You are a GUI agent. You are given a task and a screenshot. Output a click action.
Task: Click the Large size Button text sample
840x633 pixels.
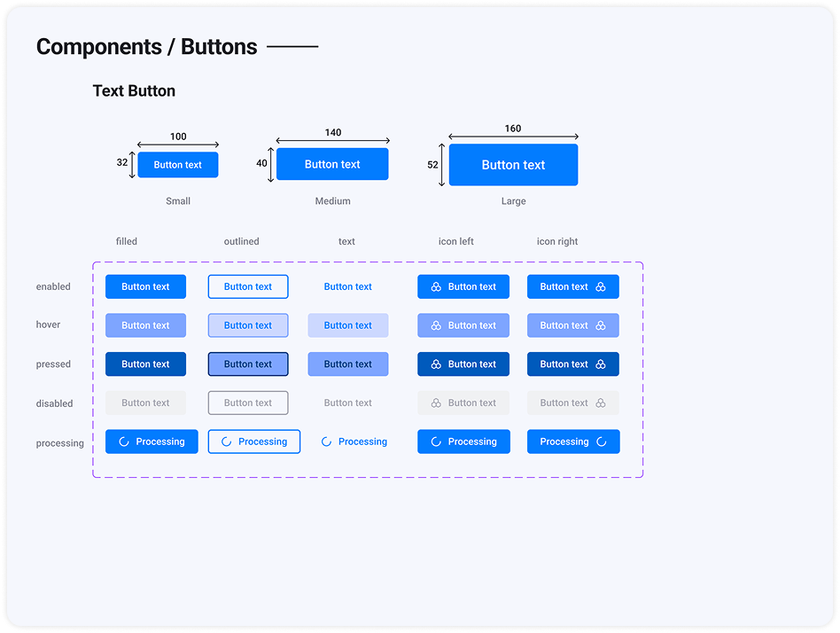click(513, 165)
